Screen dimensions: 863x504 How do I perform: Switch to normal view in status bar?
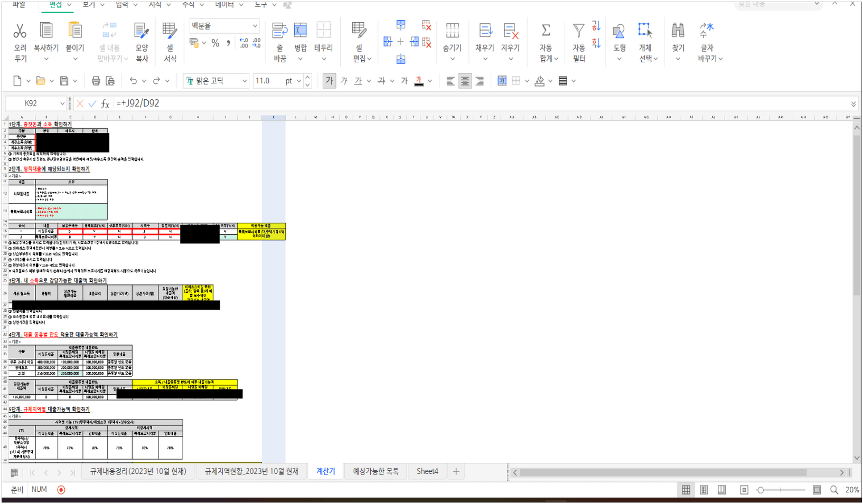(686, 490)
